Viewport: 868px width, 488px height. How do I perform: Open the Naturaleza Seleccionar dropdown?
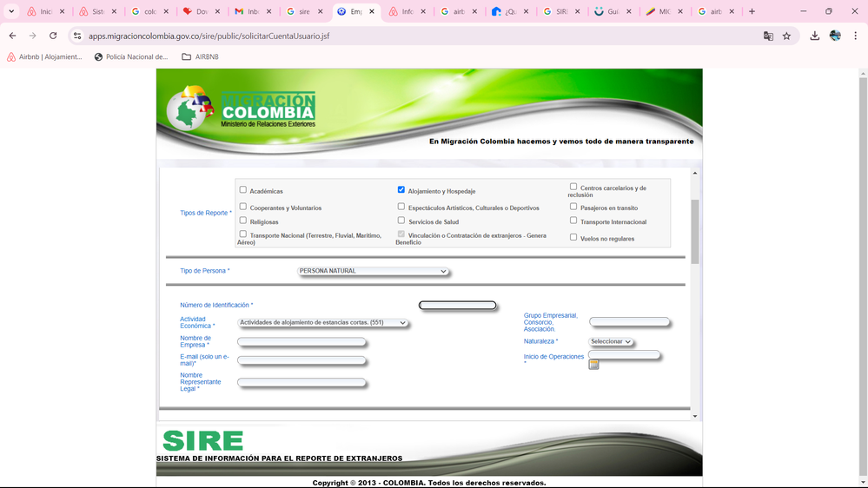(611, 342)
